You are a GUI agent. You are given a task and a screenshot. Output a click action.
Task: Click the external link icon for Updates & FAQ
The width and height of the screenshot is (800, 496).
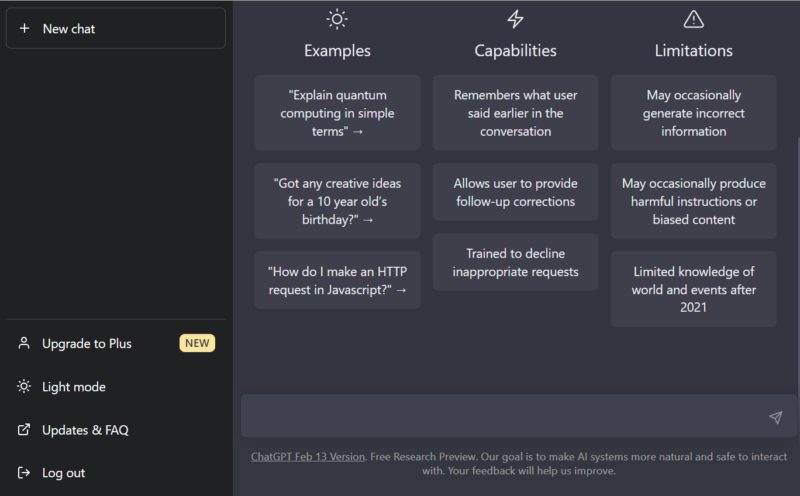[24, 430]
